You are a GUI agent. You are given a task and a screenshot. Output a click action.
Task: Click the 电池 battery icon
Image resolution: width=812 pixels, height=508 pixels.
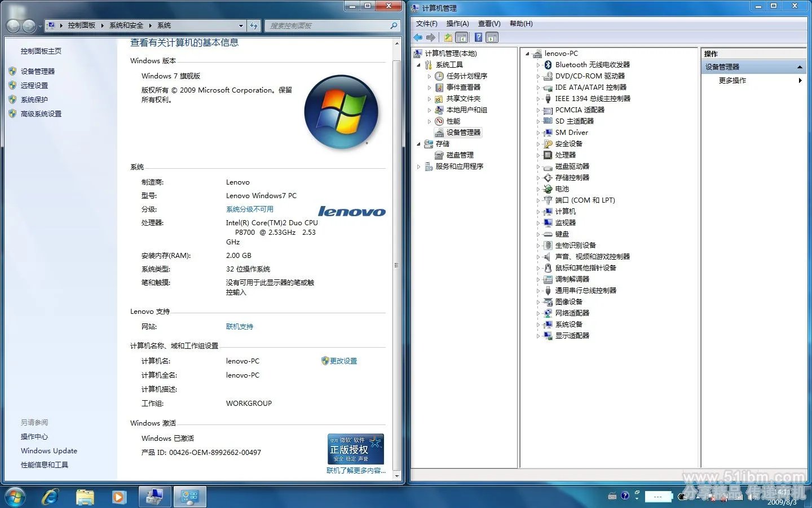click(548, 189)
